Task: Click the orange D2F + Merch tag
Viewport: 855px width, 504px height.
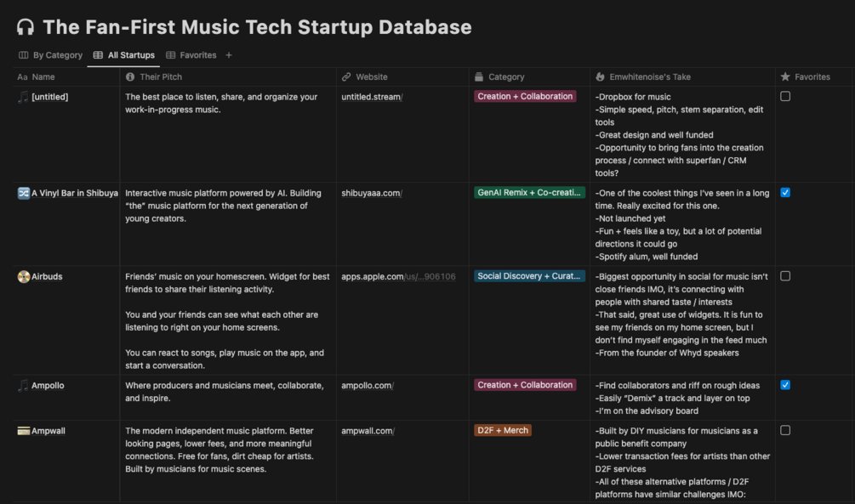Action: (x=503, y=431)
